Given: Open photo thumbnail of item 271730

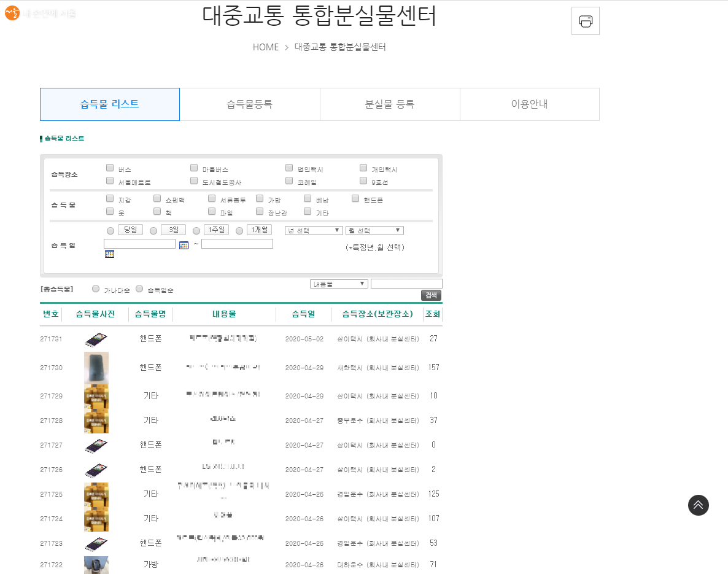Looking at the screenshot, I should tap(96, 368).
